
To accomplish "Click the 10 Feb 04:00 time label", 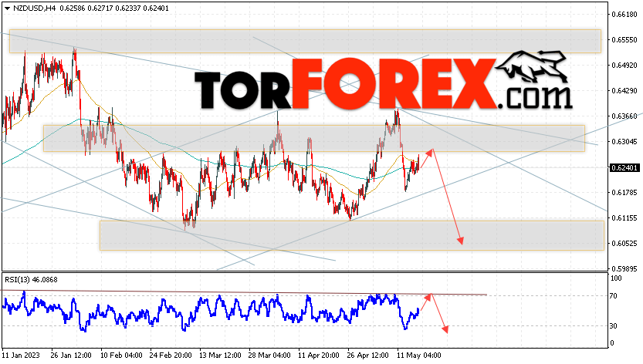I will (x=121, y=356).
